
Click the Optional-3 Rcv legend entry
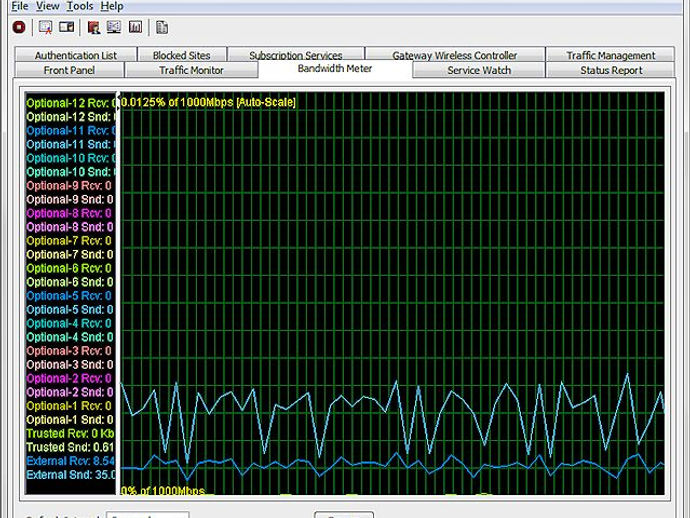(69, 351)
